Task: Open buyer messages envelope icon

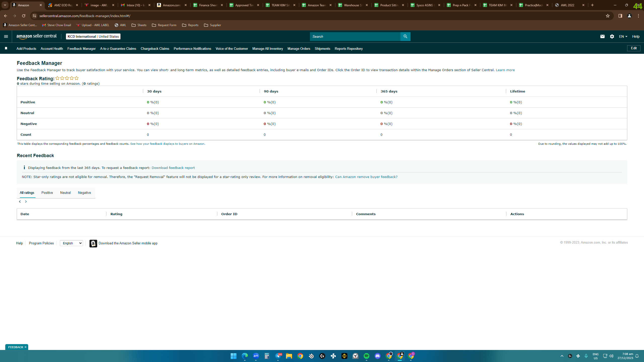Action: [602, 36]
